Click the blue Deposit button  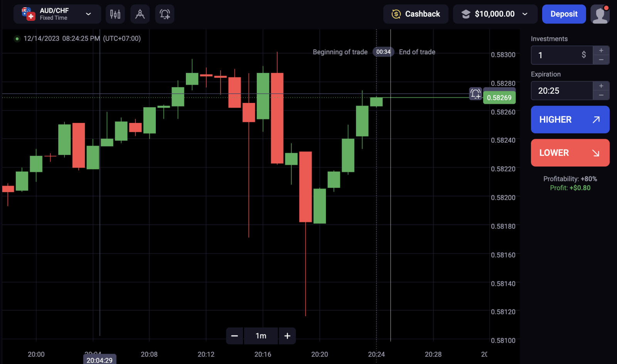point(564,14)
